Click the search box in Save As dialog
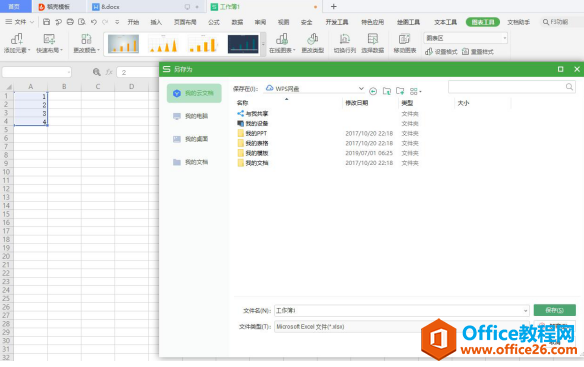Screen dimensions: 584x367 (x=512, y=87)
